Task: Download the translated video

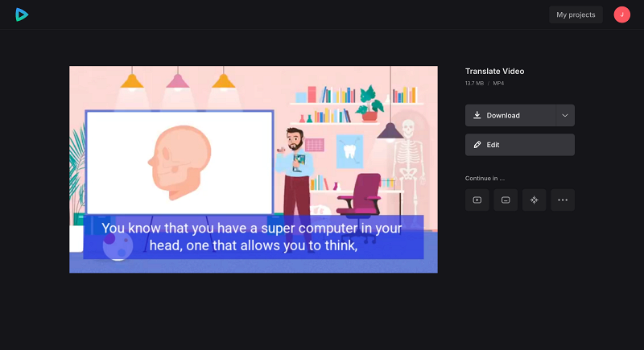Action: pos(510,115)
